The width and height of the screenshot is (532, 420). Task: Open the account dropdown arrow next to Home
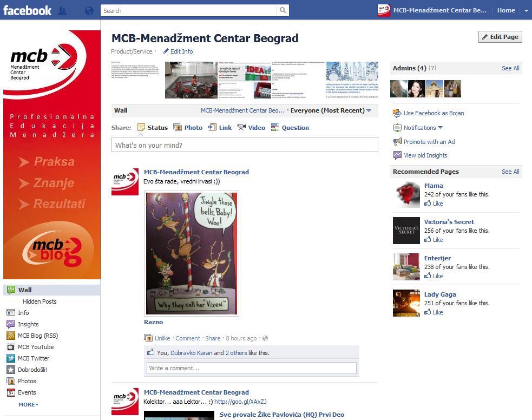point(526,10)
